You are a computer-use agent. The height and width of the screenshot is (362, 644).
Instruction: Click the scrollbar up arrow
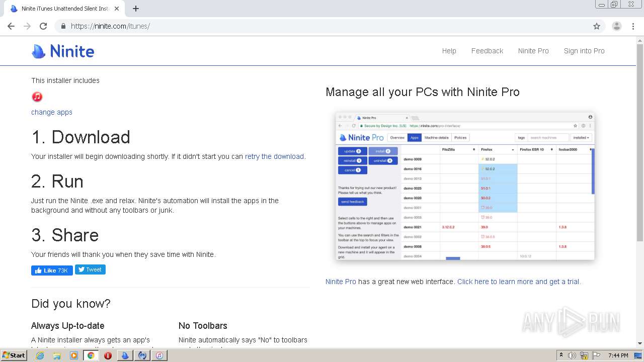coord(640,40)
